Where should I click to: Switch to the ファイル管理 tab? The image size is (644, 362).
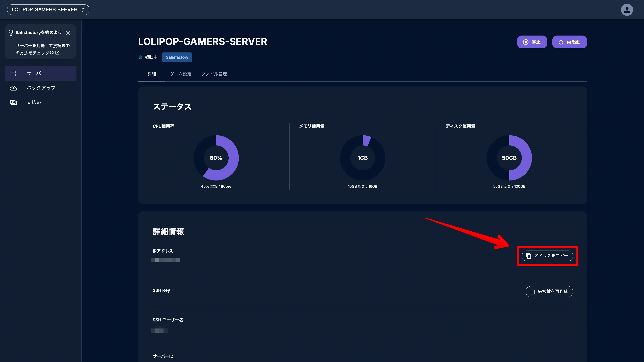coord(214,74)
